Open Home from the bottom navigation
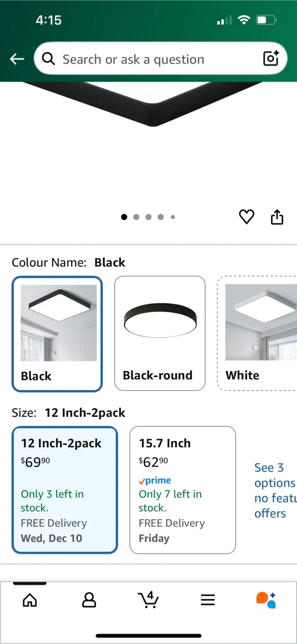Screen dimensions: 297x644 point(29,600)
